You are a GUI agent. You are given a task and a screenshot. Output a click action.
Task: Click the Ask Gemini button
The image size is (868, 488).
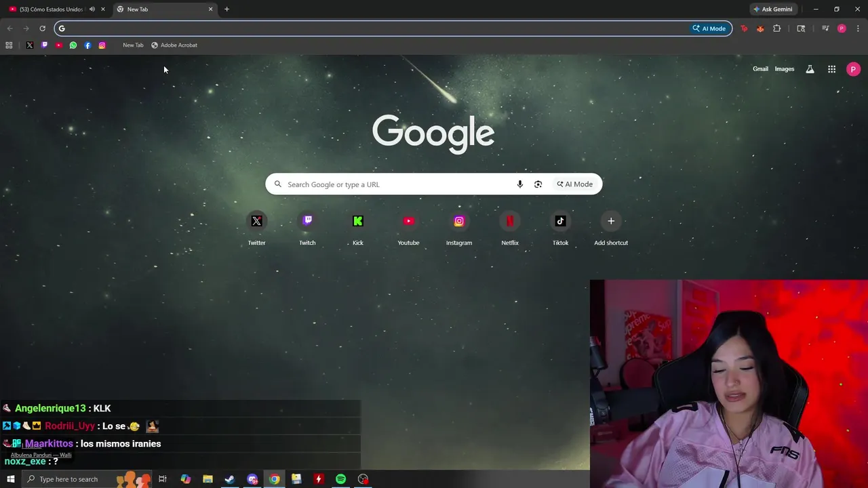pos(772,9)
